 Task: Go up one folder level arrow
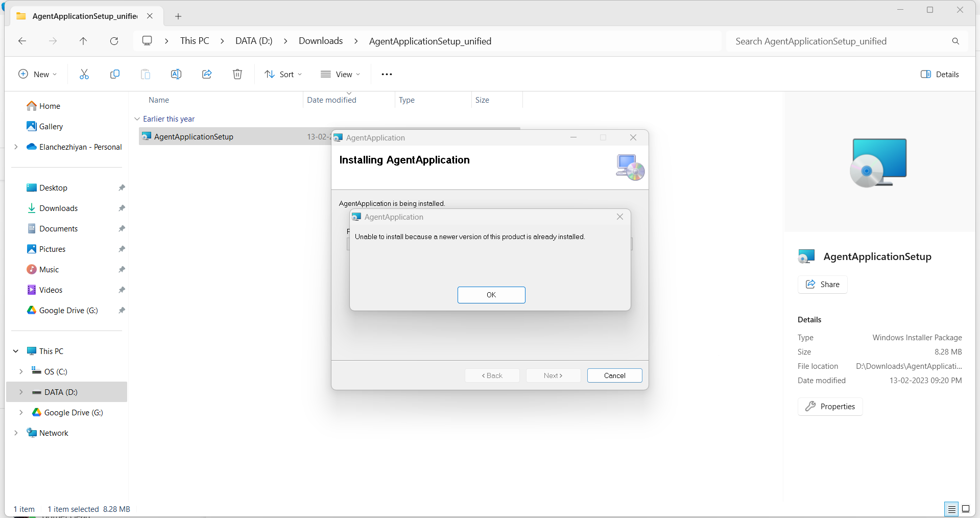tap(83, 41)
